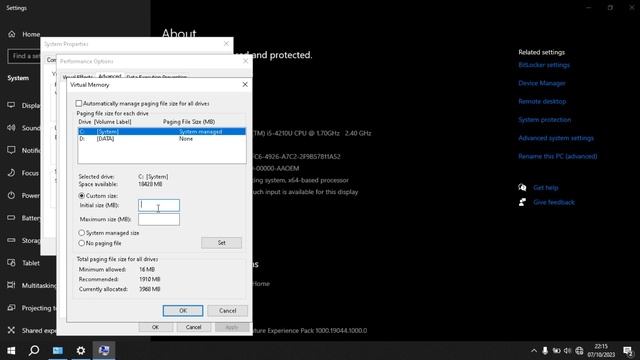Click the microphone tray icon

[545, 351]
